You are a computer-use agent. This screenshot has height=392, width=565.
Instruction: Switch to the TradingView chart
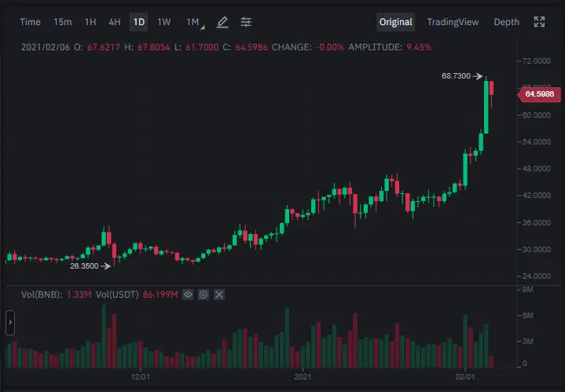453,22
